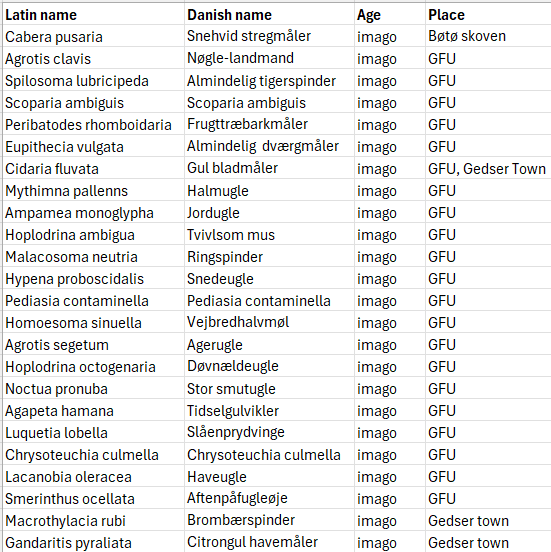Select the Snedeugle cell
Viewport: 551px width, 552px height.
point(269,278)
